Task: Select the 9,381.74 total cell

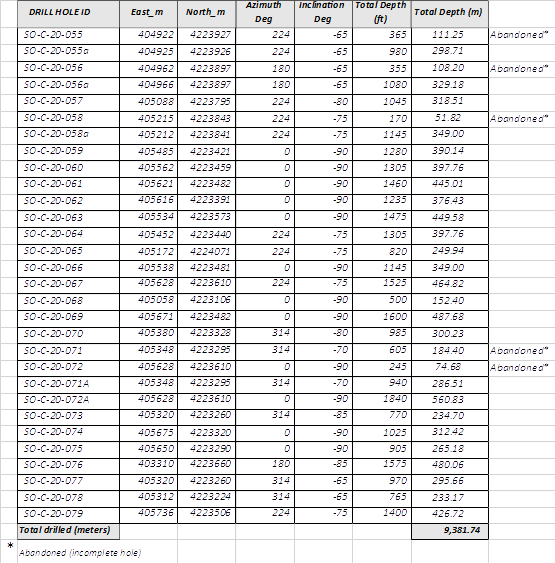Action: [x=450, y=531]
